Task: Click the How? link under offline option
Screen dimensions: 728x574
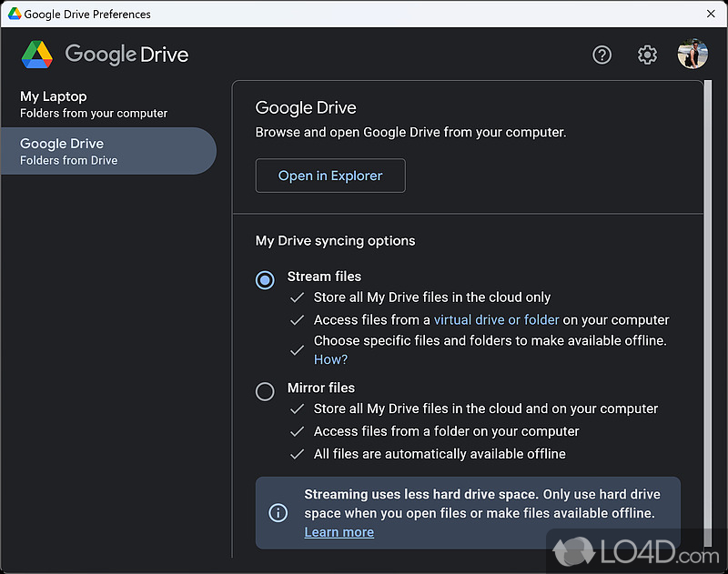Action: pos(330,359)
